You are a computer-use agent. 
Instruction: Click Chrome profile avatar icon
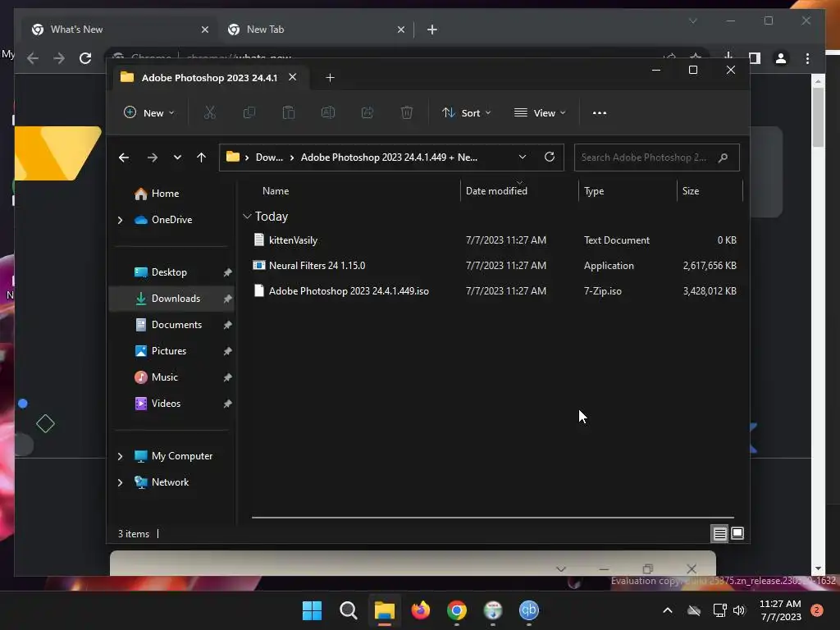point(781,58)
